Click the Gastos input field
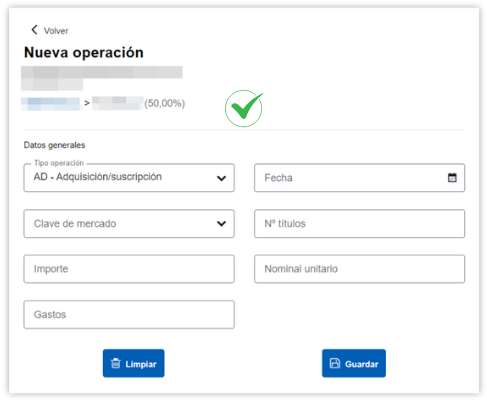487x401 pixels. point(129,315)
